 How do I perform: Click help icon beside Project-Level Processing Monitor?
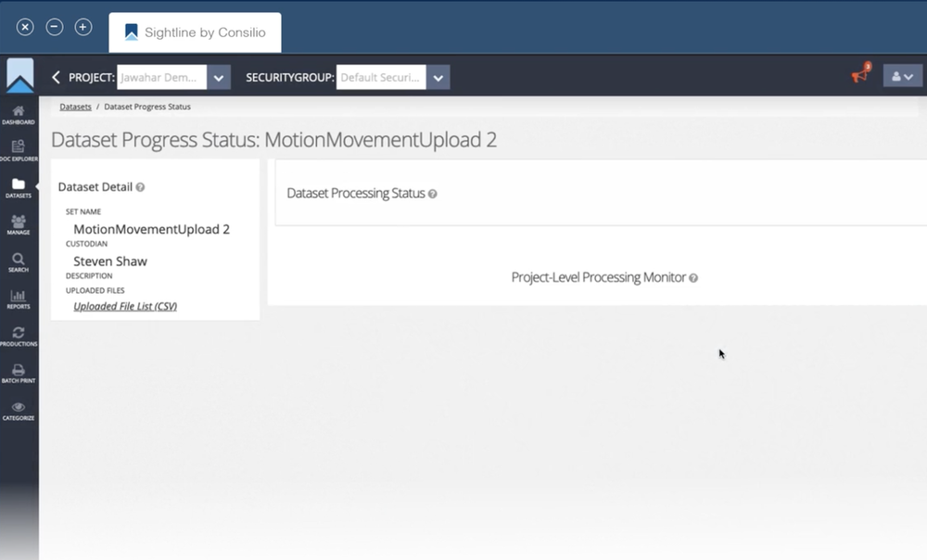click(x=693, y=278)
